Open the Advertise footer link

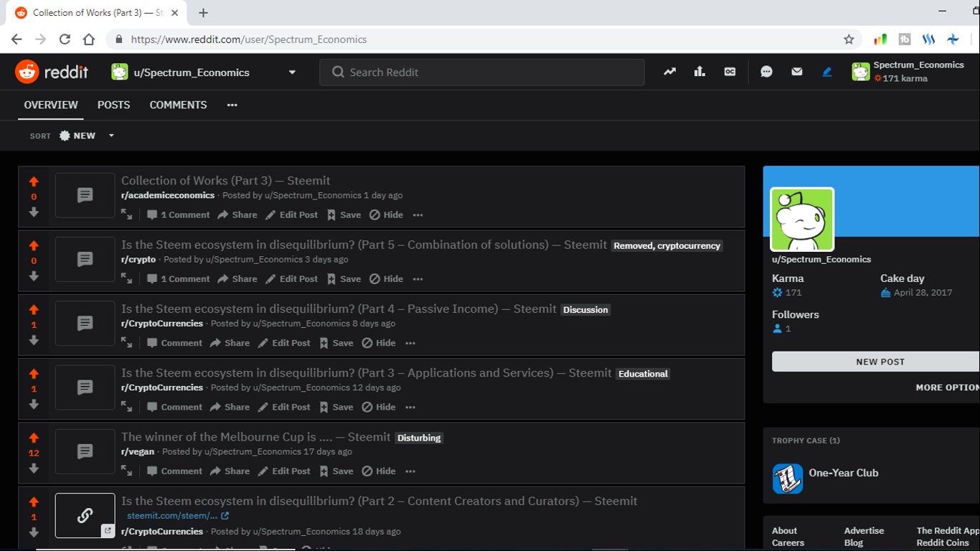[x=864, y=531]
